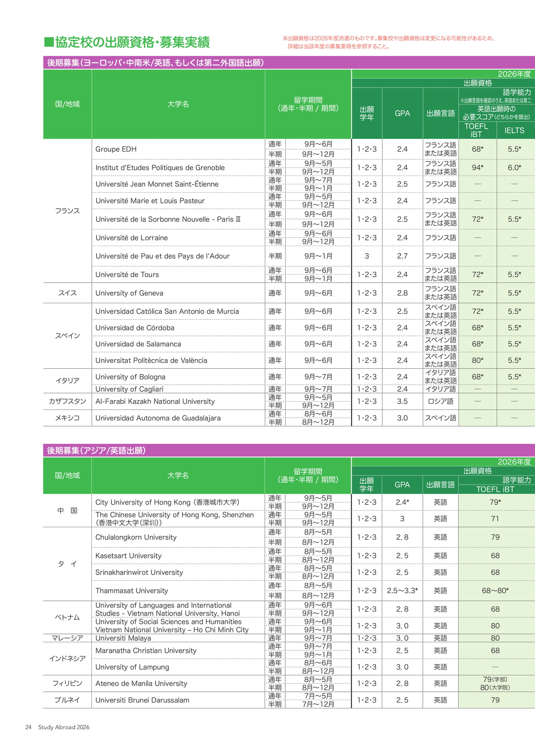This screenshot has height=756, width=535.
Task: Click Universidad Autonoma de Guadalajara
Action: point(158,418)
